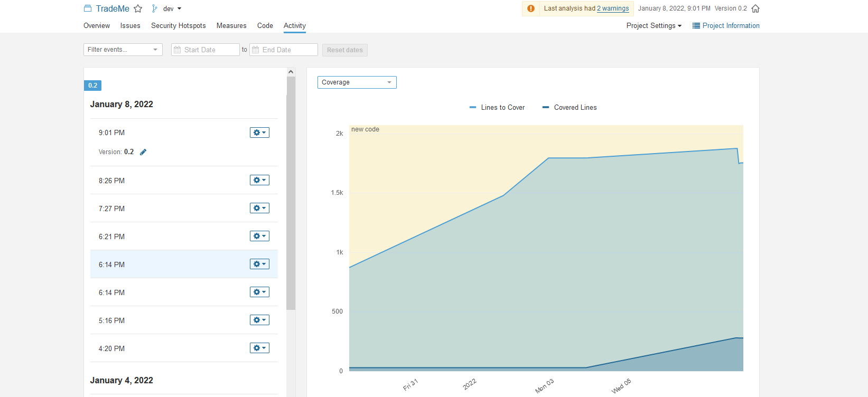Go to the Overview tab

[x=97, y=25]
